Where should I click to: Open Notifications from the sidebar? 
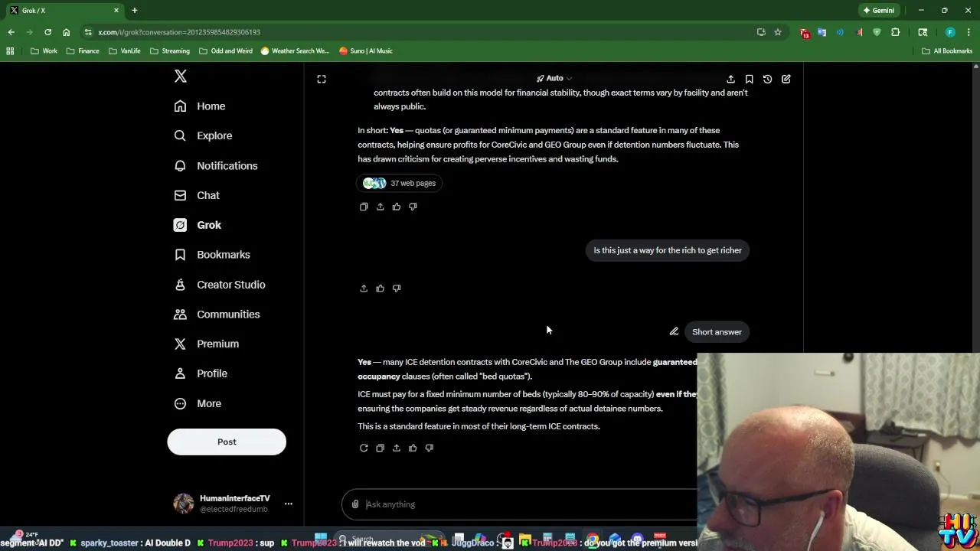(216, 165)
